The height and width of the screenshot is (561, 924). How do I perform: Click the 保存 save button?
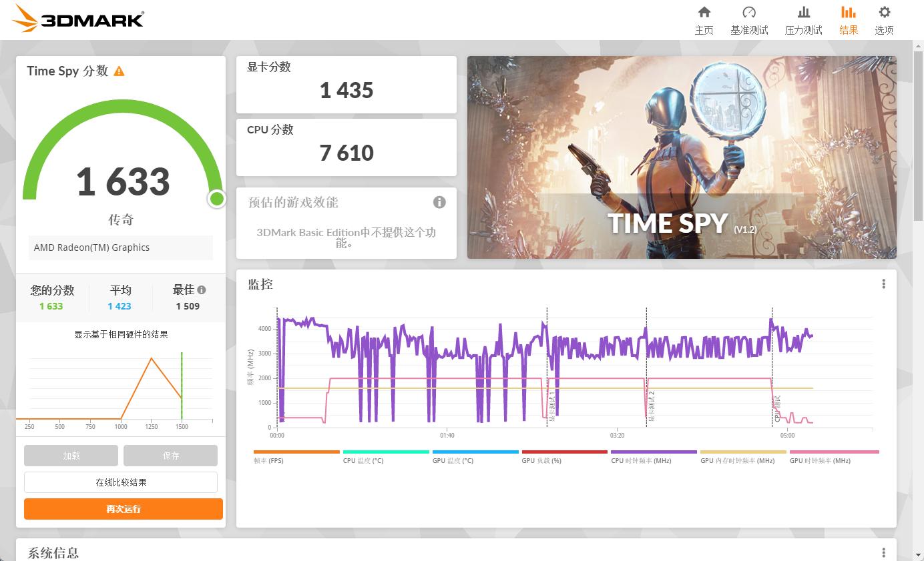coord(170,456)
